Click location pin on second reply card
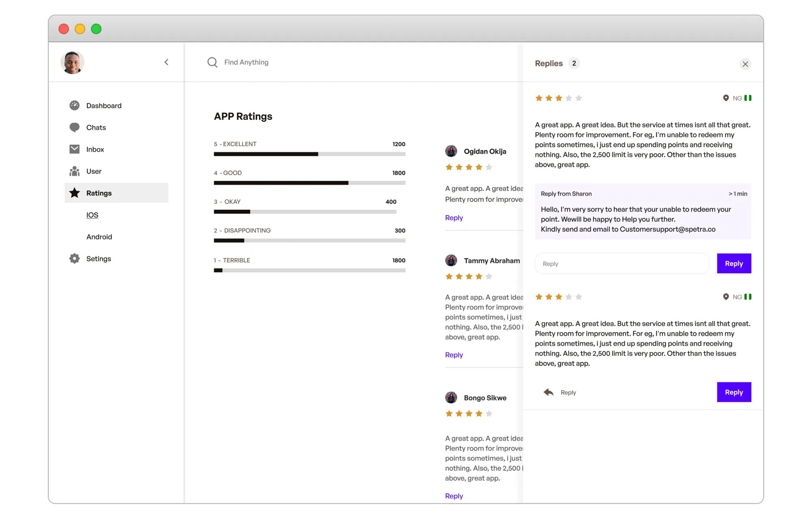Image resolution: width=812 pixels, height=524 pixels. point(726,297)
